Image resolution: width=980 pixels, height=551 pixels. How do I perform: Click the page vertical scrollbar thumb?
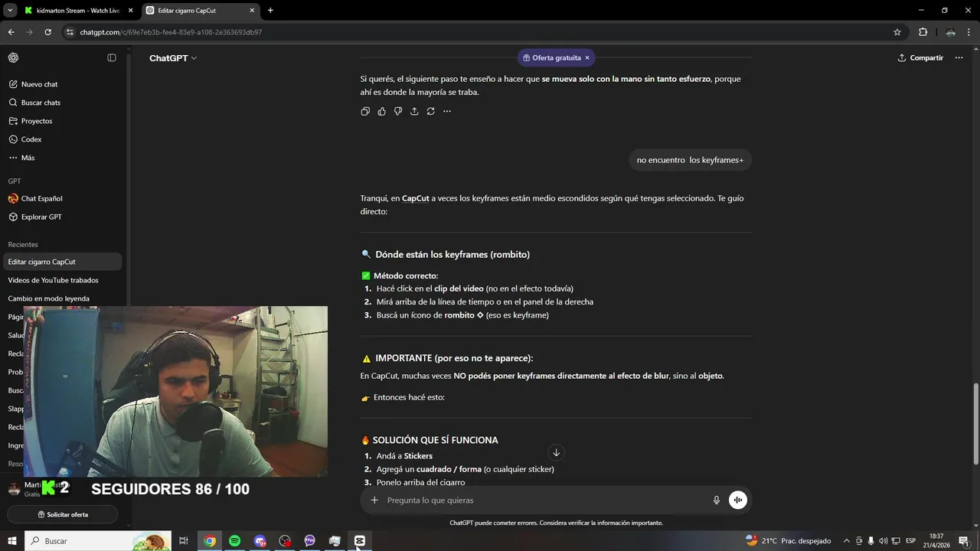976,422
